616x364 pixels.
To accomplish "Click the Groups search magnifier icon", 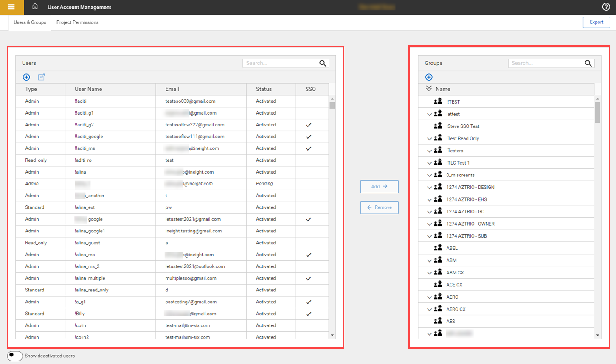I will point(588,63).
